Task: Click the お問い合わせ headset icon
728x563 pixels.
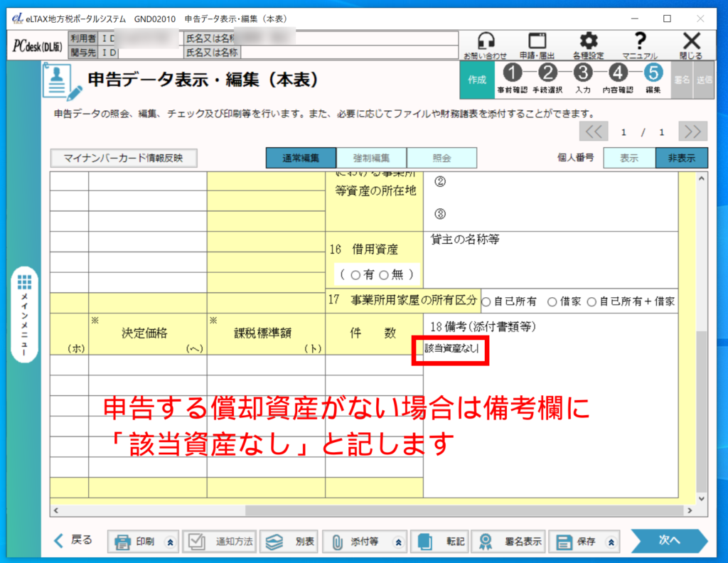Action: 486,45
